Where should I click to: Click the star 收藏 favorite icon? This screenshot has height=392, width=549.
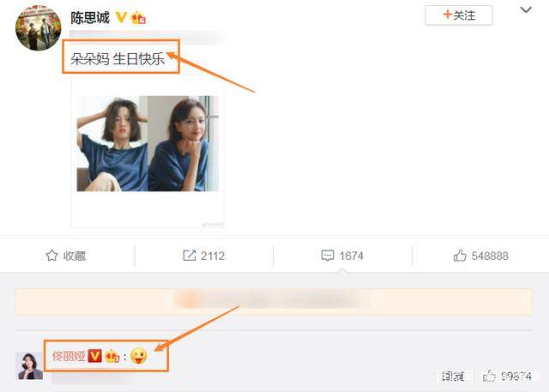click(x=51, y=256)
